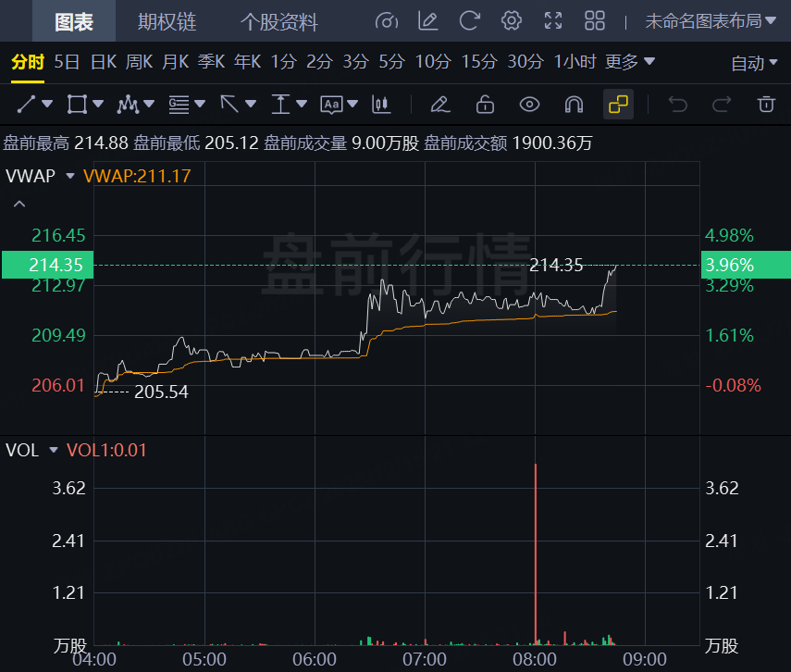Expand text annotation tool options
The height and width of the screenshot is (672, 791).
(352, 105)
